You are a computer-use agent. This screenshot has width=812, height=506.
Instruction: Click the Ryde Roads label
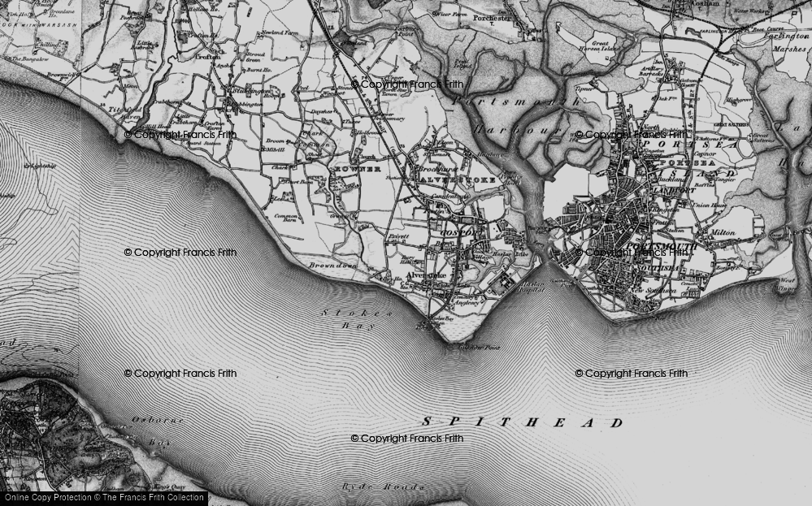[x=384, y=487]
